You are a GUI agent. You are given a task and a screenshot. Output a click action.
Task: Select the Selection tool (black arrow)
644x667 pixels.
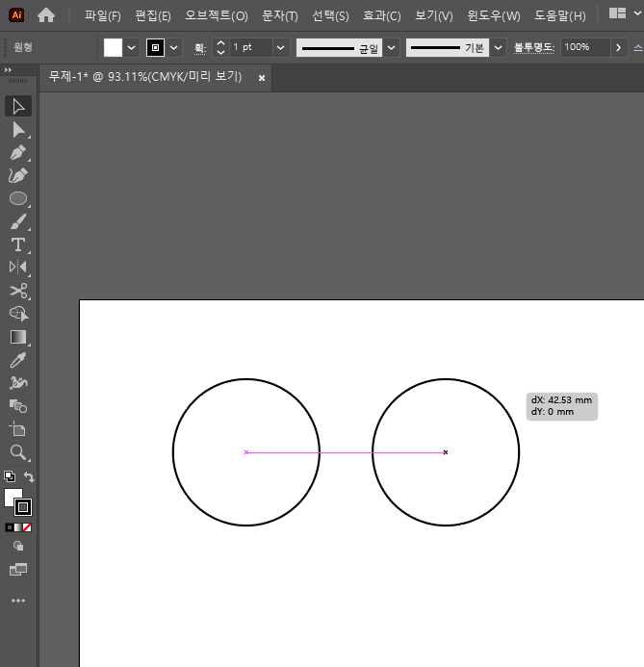[x=18, y=106]
